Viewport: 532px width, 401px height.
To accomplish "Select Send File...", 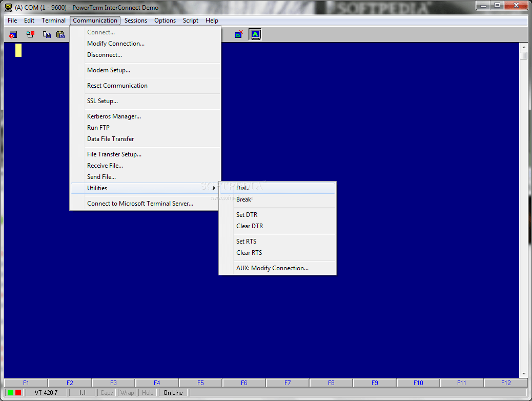I will (x=145, y=177).
